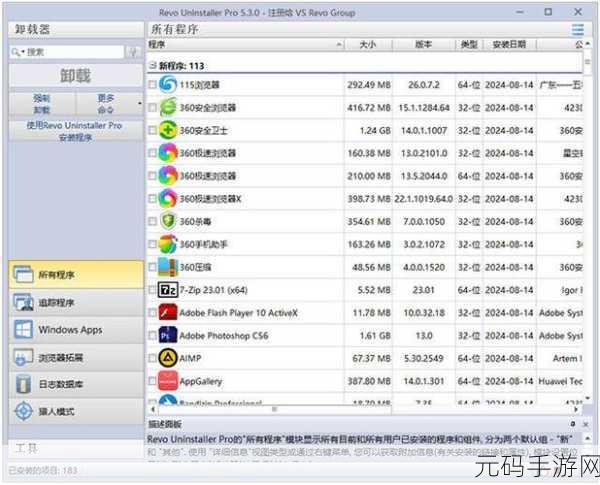Viewport: 600px width, 485px height.
Task: Close the description panel
Action: [x=585, y=424]
